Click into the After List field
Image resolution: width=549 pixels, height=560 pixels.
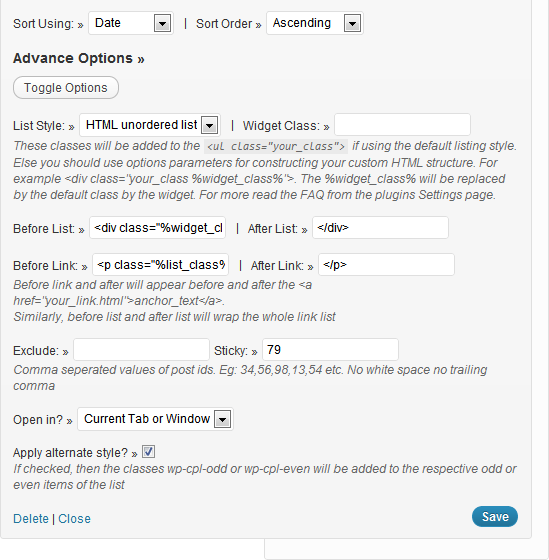(x=380, y=228)
